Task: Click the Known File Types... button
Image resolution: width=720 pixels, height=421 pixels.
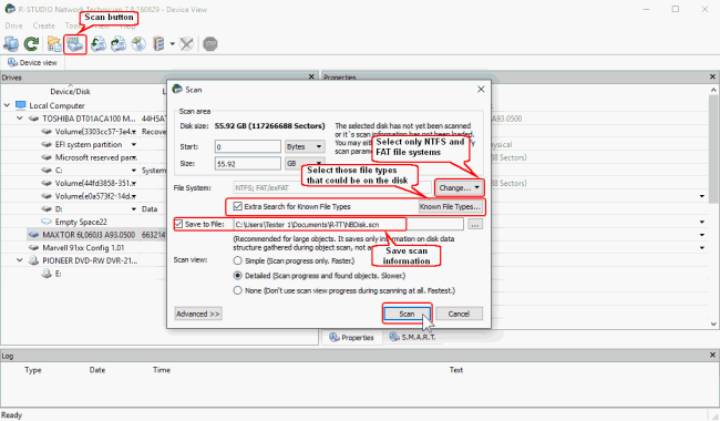Action: click(x=450, y=207)
